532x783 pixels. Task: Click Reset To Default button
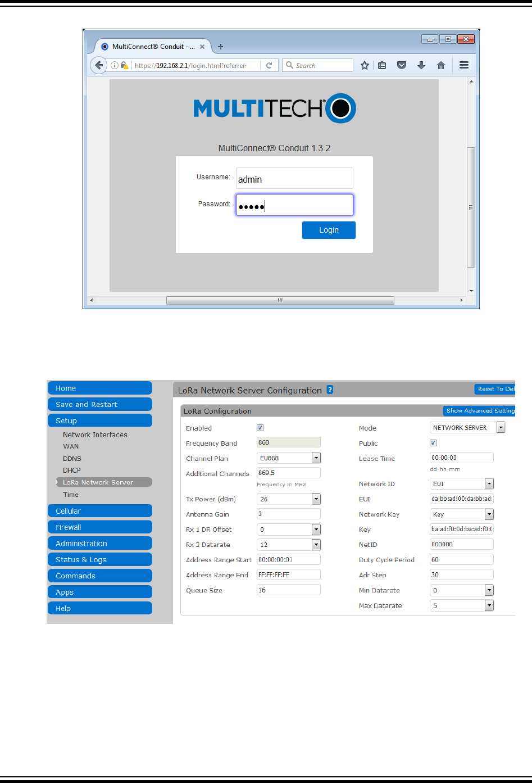coord(495,389)
